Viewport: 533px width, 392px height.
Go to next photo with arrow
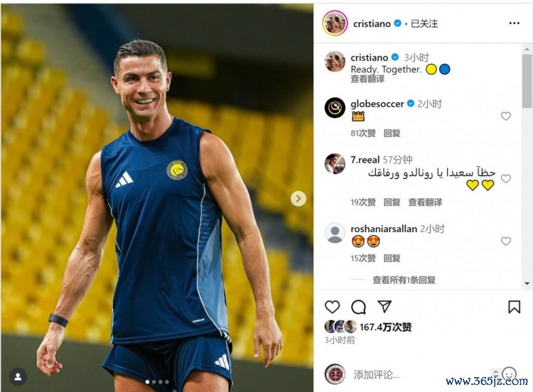298,198
